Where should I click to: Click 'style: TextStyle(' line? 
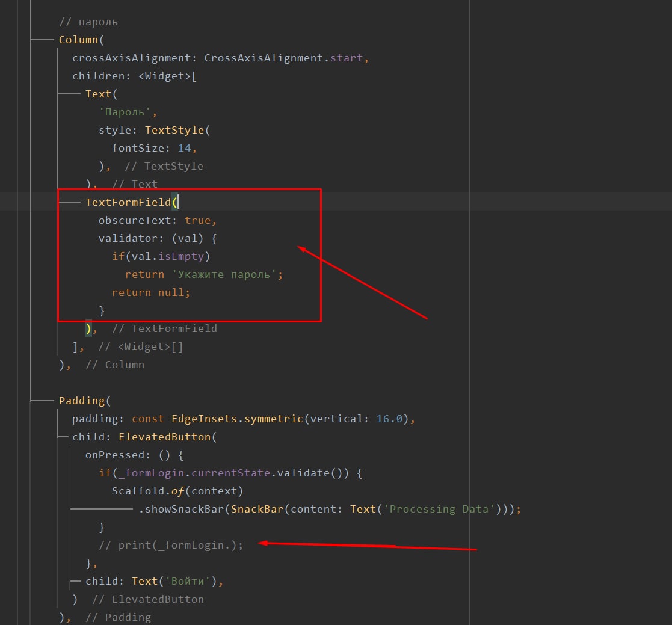154,130
